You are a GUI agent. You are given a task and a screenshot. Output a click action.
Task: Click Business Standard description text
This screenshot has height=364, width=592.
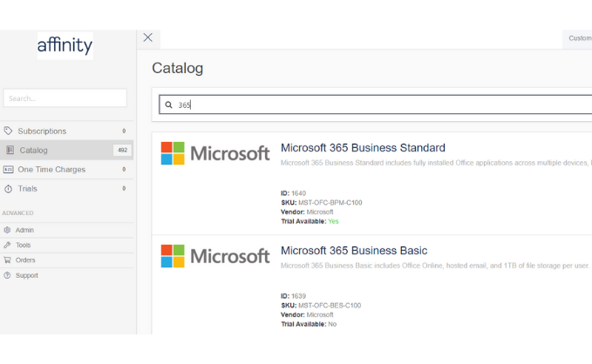[x=436, y=163]
